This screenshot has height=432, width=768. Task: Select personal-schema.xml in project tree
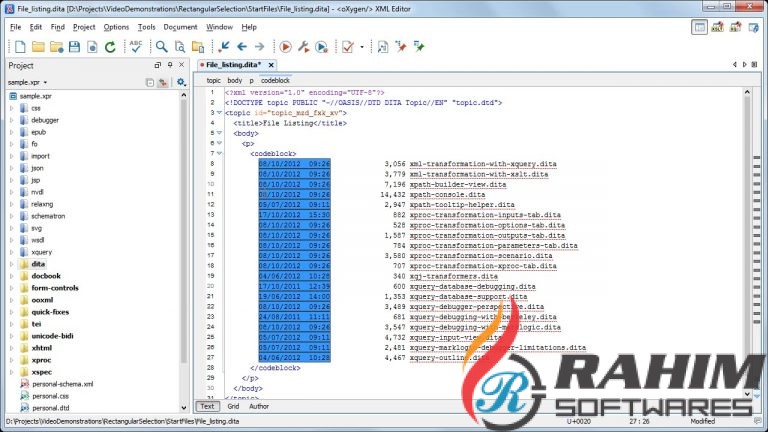[63, 384]
